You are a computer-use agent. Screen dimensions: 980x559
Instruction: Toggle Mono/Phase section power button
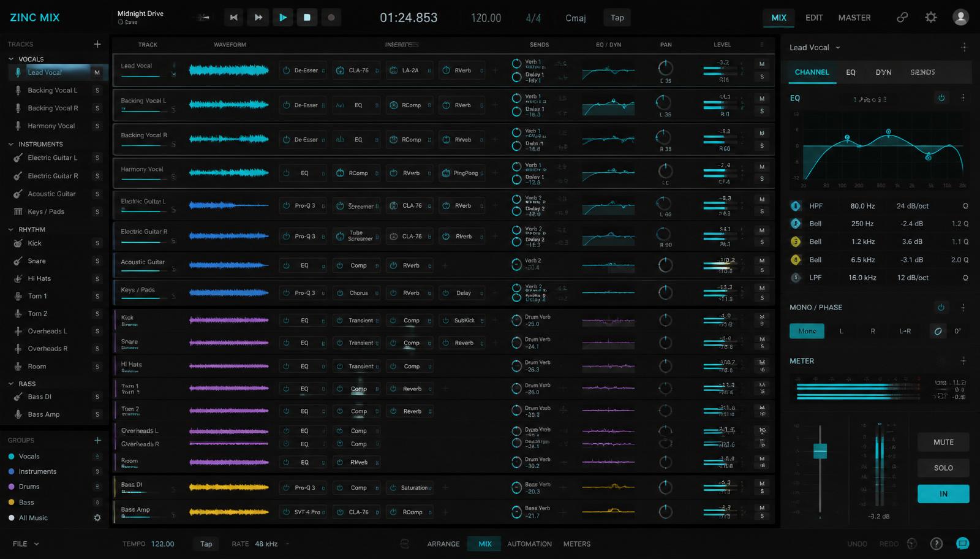click(941, 307)
